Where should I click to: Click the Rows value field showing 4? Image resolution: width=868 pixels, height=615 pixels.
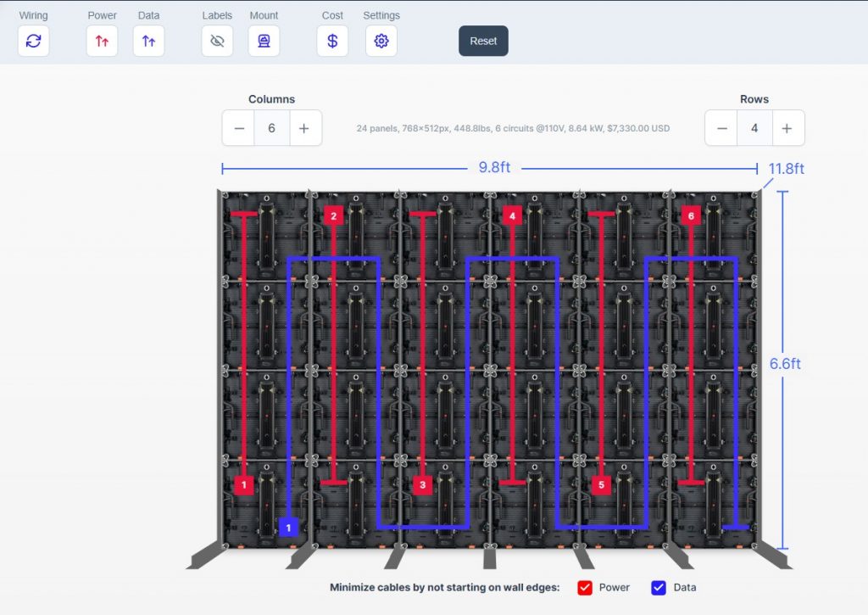click(754, 129)
